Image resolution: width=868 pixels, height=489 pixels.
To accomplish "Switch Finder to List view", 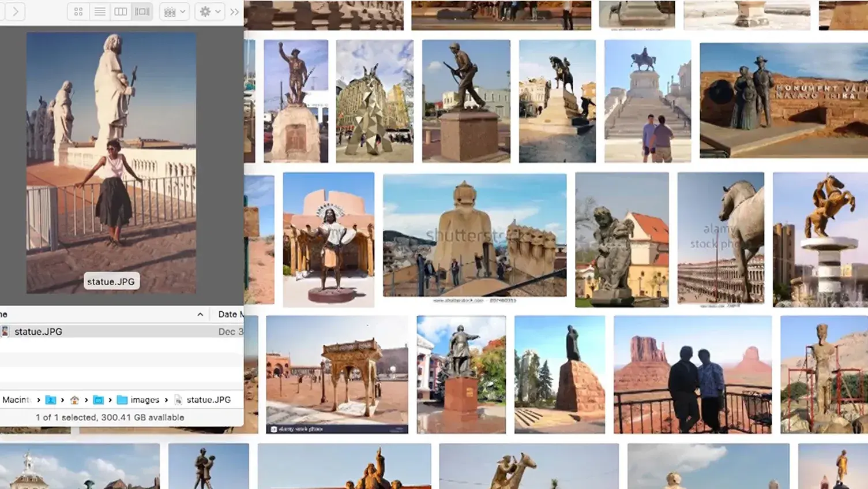I will click(x=99, y=11).
